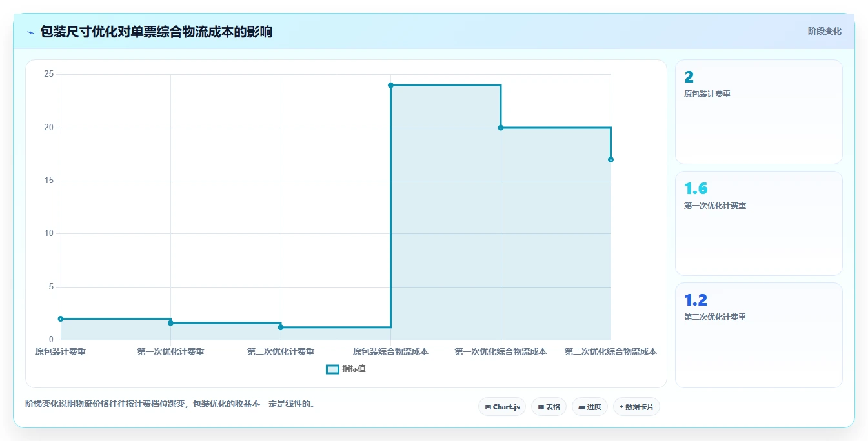
Task: Open the 第二次优化计费重 card showing 1.2
Action: click(x=759, y=335)
